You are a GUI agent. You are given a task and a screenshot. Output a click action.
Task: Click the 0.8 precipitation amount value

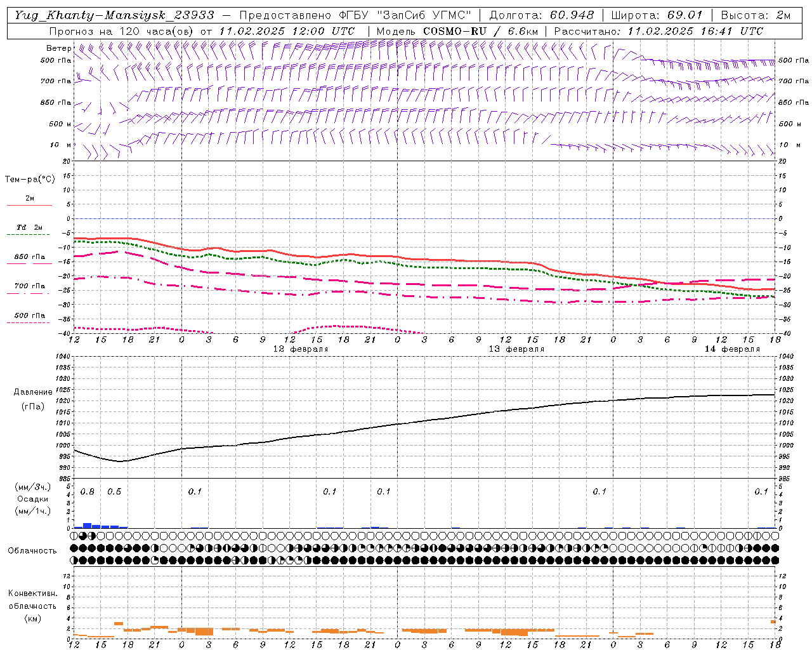pos(87,492)
